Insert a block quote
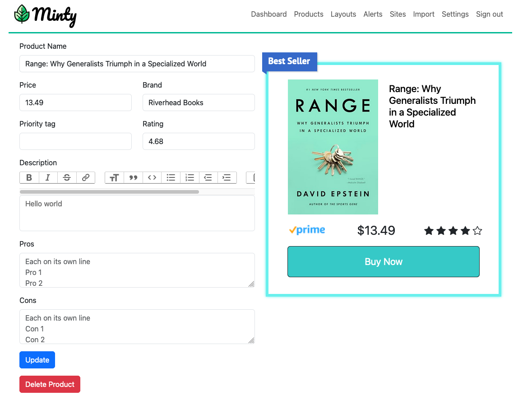 pos(134,177)
